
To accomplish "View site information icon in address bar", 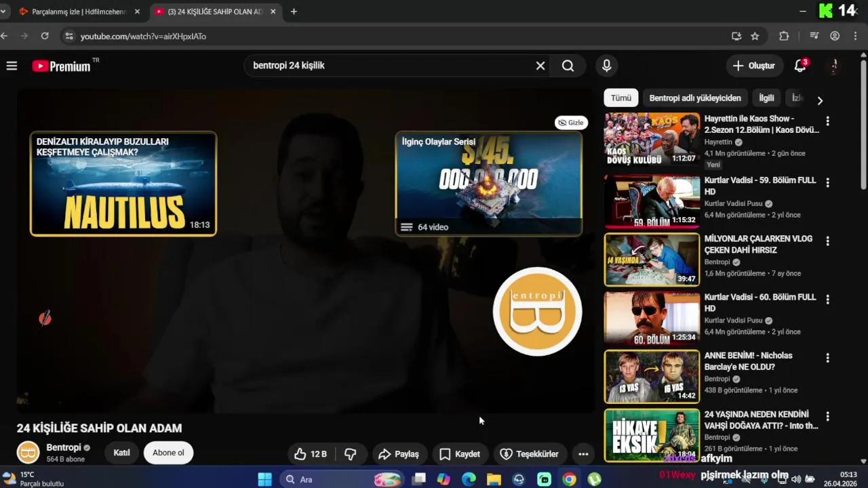I will 68,36.
